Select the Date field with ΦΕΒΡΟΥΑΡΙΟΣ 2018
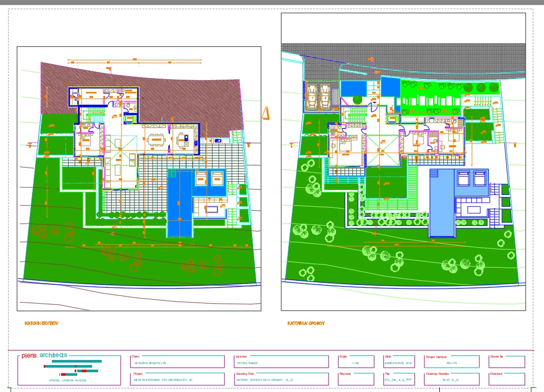544x392 pixels. [399, 362]
